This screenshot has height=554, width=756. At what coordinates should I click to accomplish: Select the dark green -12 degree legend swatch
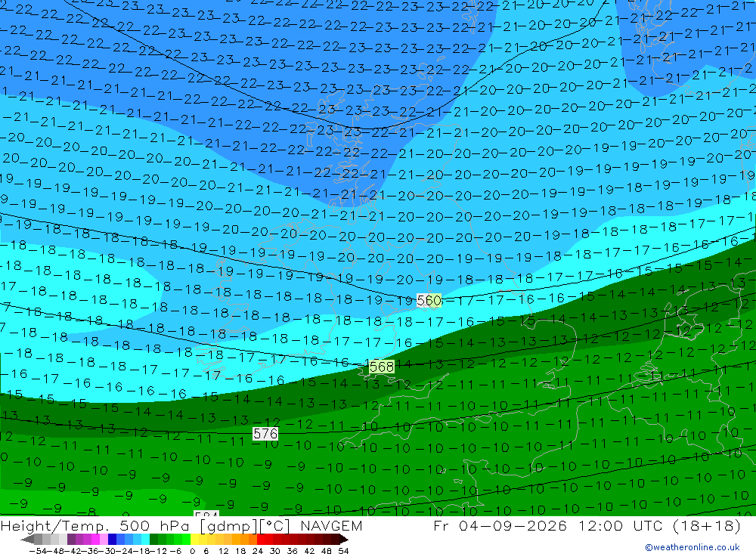click(153, 540)
